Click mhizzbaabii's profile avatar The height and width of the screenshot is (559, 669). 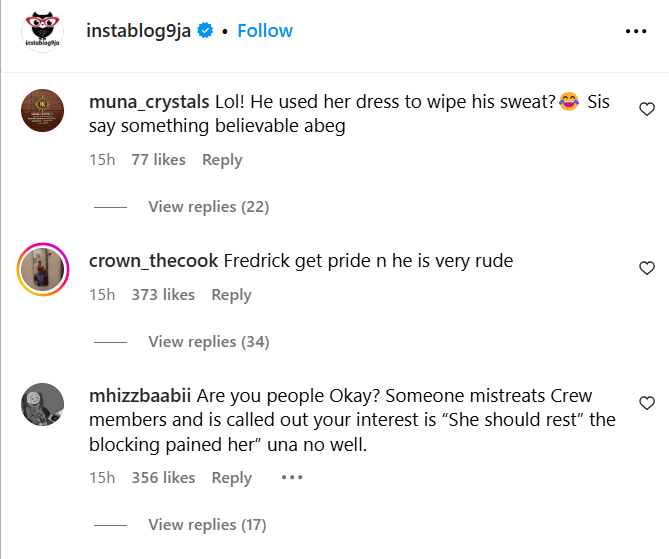pyautogui.click(x=44, y=403)
